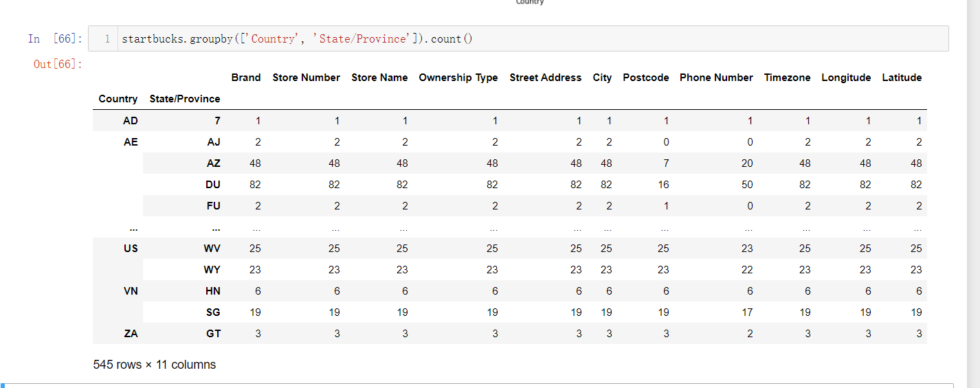Select the Out[66] output prompt

point(58,64)
